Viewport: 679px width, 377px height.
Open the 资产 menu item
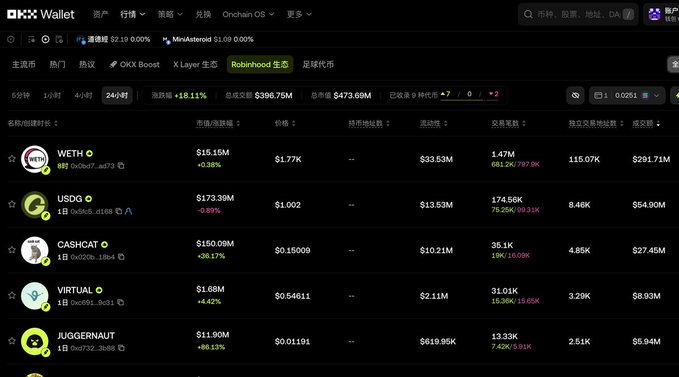100,14
